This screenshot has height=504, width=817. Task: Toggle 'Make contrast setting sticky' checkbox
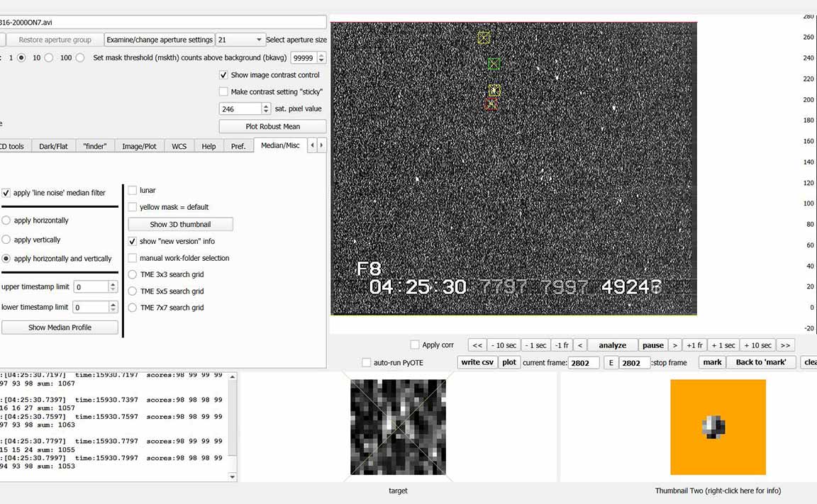coord(224,91)
